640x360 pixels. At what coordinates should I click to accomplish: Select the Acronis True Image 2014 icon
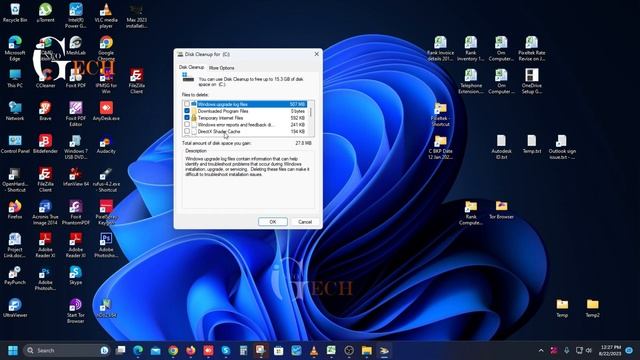pos(45,212)
